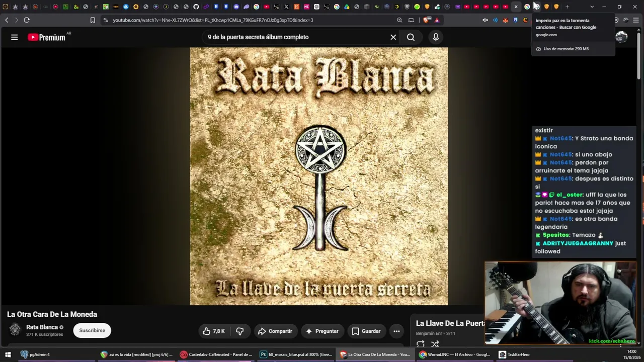Viewport: 644px width, 362px height.
Task: Subscribe to Rata Blanca via Suscribirse
Action: coord(92,330)
